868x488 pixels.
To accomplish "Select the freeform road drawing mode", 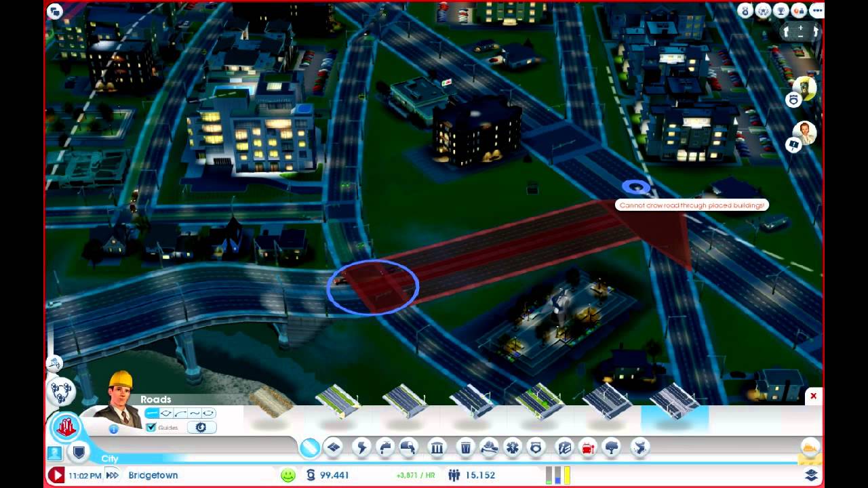I will [195, 413].
